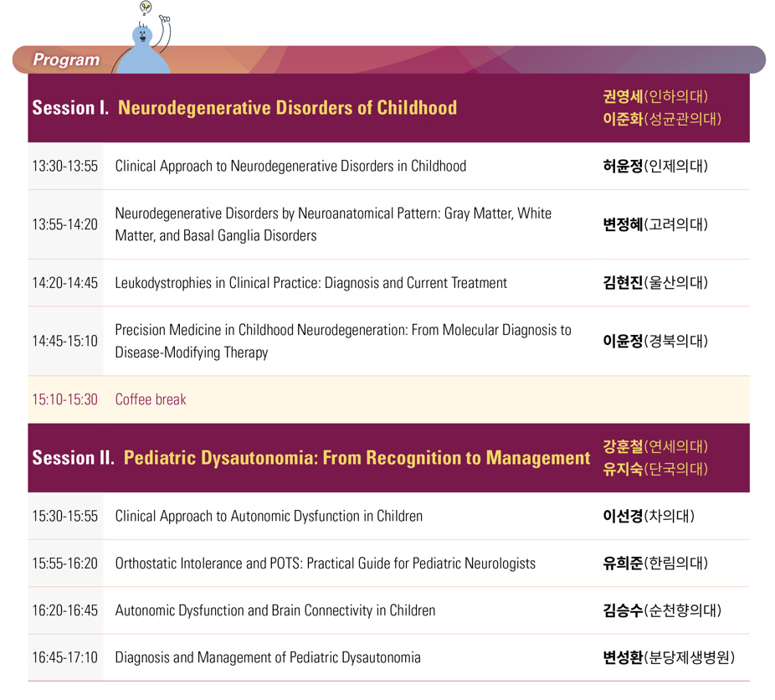Screen dimensions: 775x700
Task: Click the lightbulb above the mascot
Action: click(x=146, y=7)
